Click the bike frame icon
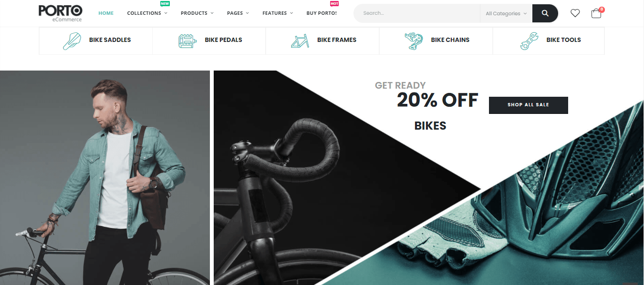This screenshot has height=285, width=644. pos(300,41)
